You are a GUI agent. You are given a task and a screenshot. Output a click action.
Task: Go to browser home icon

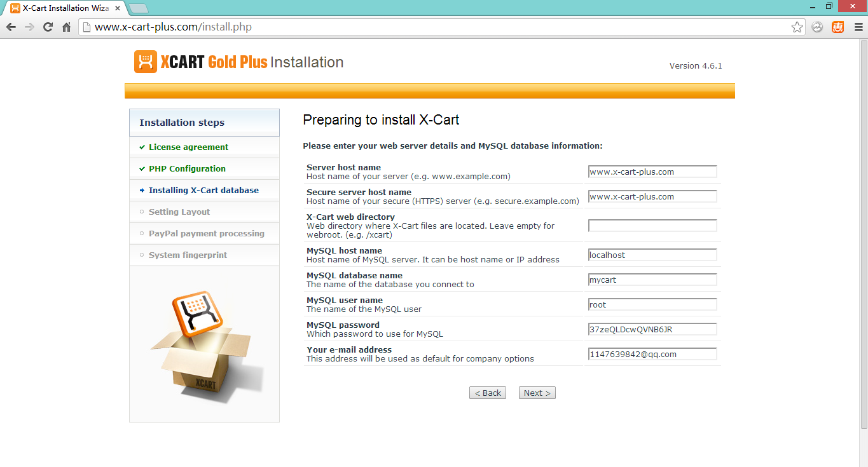tap(66, 27)
